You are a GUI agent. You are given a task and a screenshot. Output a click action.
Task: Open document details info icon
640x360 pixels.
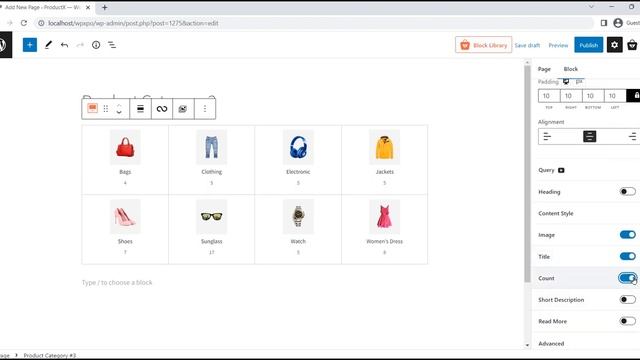coord(96,45)
